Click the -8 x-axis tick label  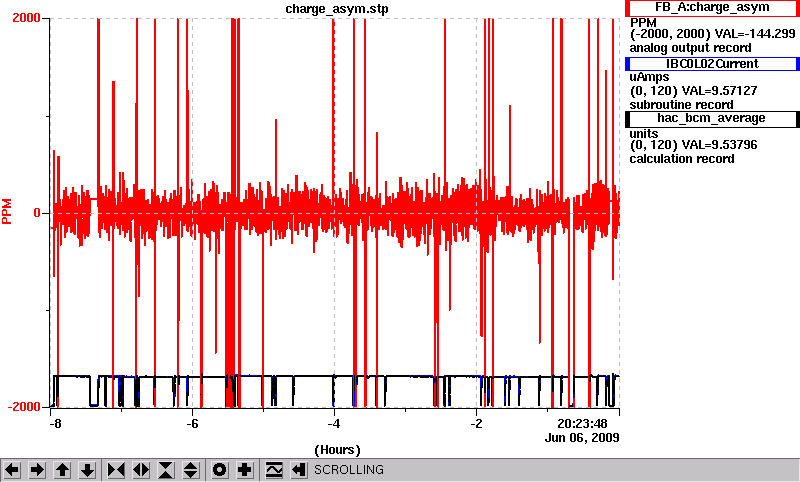coord(56,424)
